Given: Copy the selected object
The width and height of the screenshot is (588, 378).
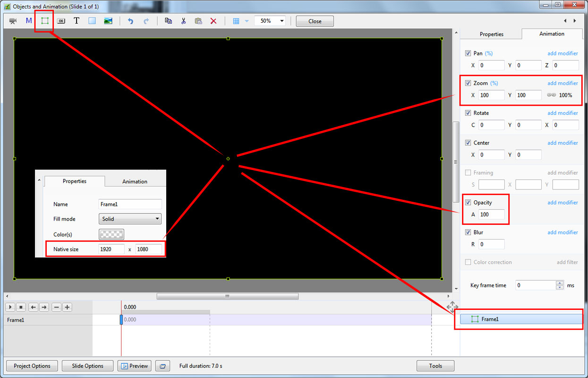Looking at the screenshot, I should pos(168,21).
